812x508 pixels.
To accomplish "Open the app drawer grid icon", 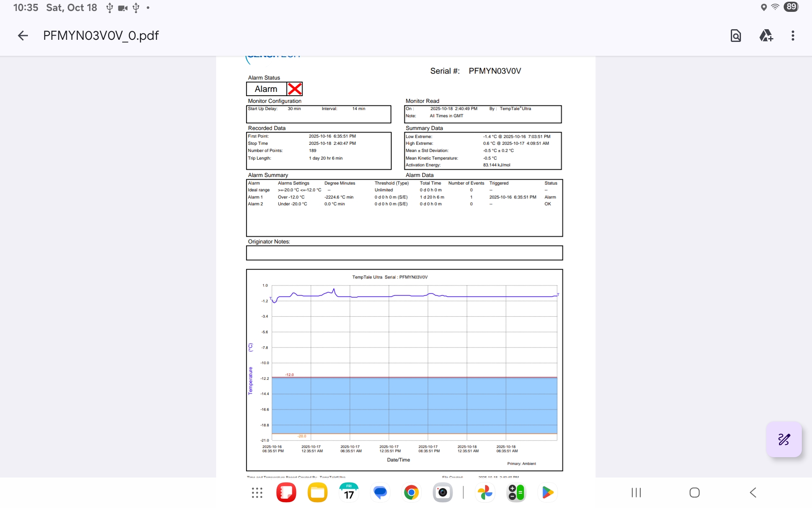I will (257, 492).
